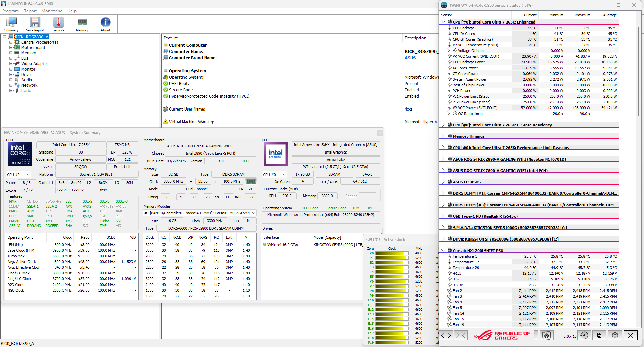Expand the Motherboard tree node
Screen dimensions: 644x347
(11, 48)
